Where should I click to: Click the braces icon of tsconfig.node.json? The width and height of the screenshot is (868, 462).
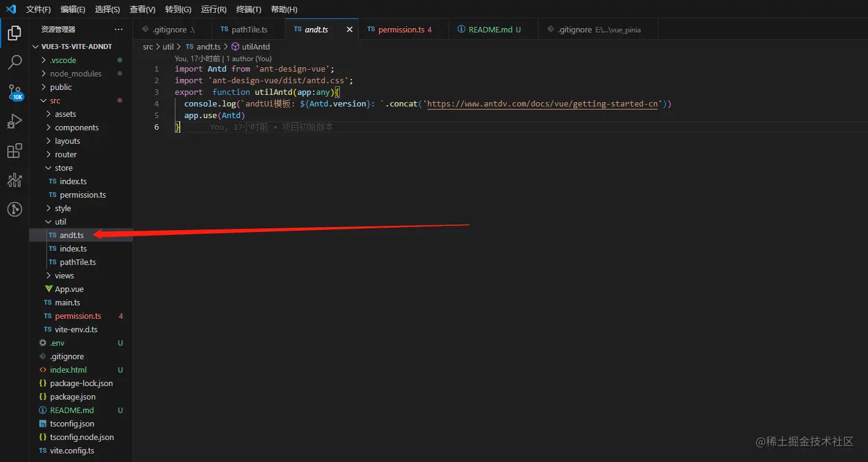tap(43, 437)
